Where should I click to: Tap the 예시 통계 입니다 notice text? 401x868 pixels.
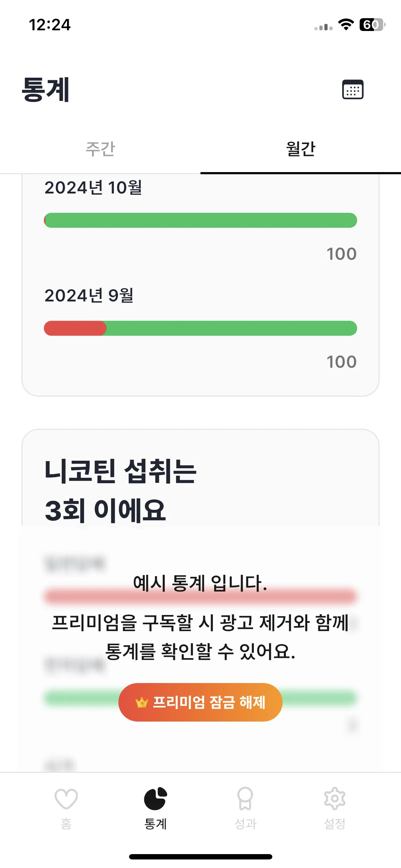click(200, 584)
